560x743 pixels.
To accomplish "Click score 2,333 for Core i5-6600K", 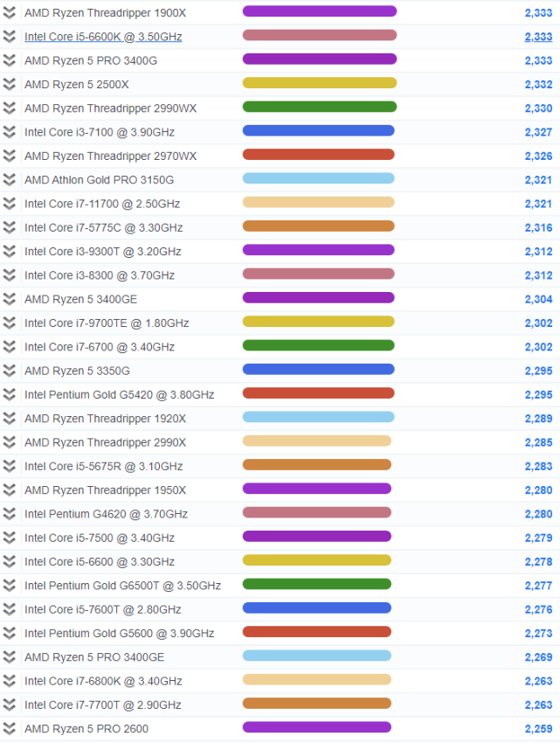I will [x=538, y=37].
